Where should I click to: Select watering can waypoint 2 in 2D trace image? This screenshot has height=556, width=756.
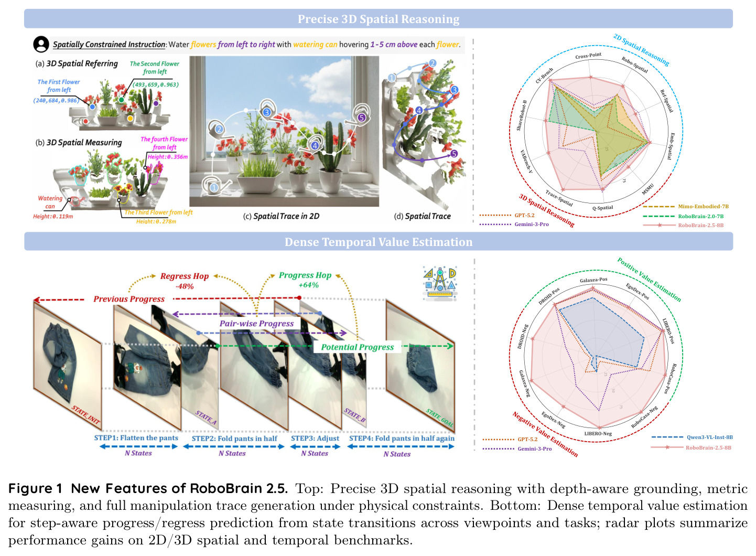[x=219, y=129]
